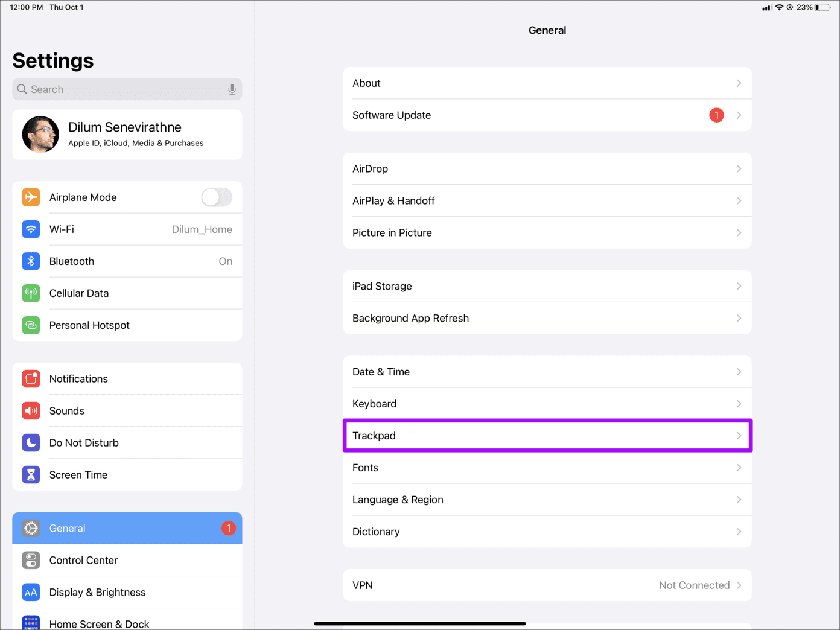
Task: Open Dilum Senevirathne Apple ID profile
Action: pos(127,135)
